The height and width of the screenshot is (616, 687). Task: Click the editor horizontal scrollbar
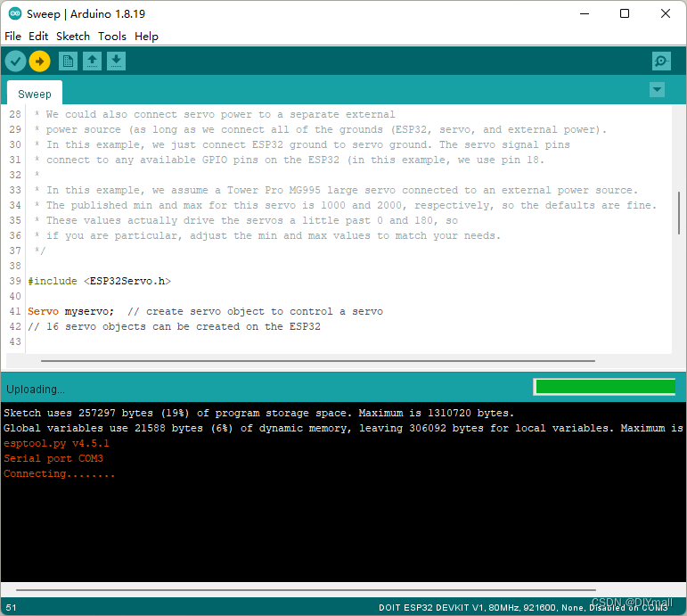coord(317,361)
